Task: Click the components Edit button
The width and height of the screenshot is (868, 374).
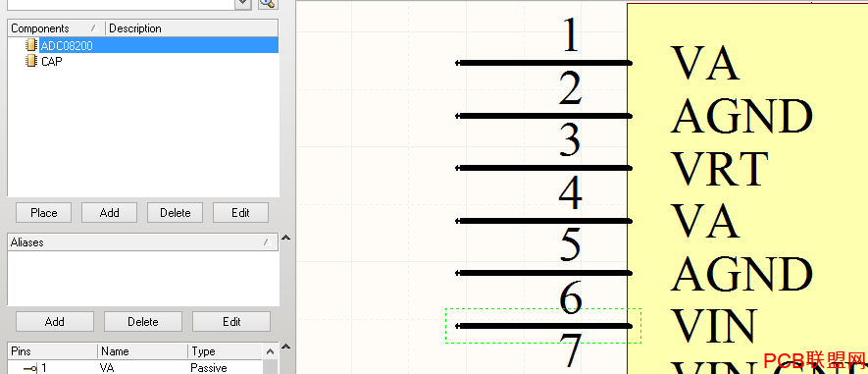Action: coord(241,213)
